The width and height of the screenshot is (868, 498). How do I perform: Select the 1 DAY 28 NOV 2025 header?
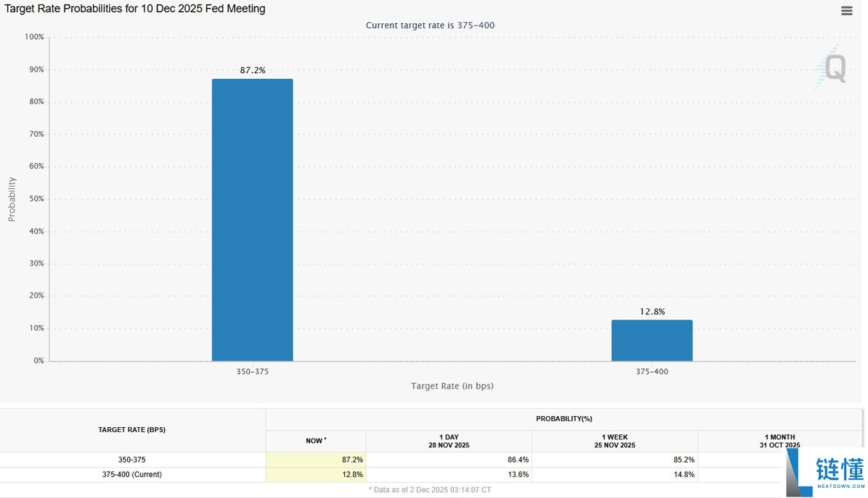pyautogui.click(x=448, y=441)
